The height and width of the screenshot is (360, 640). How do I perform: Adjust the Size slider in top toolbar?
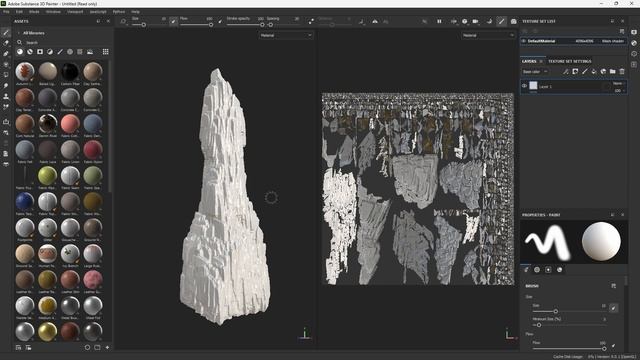pos(149,24)
